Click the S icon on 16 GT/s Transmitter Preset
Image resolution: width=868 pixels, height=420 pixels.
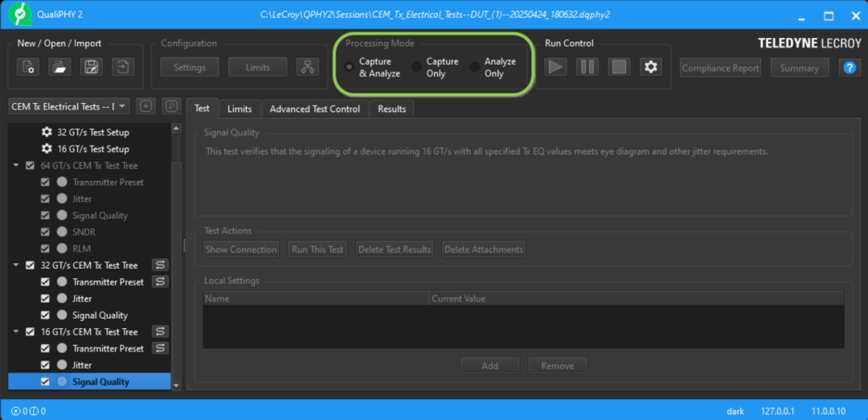tap(160, 348)
